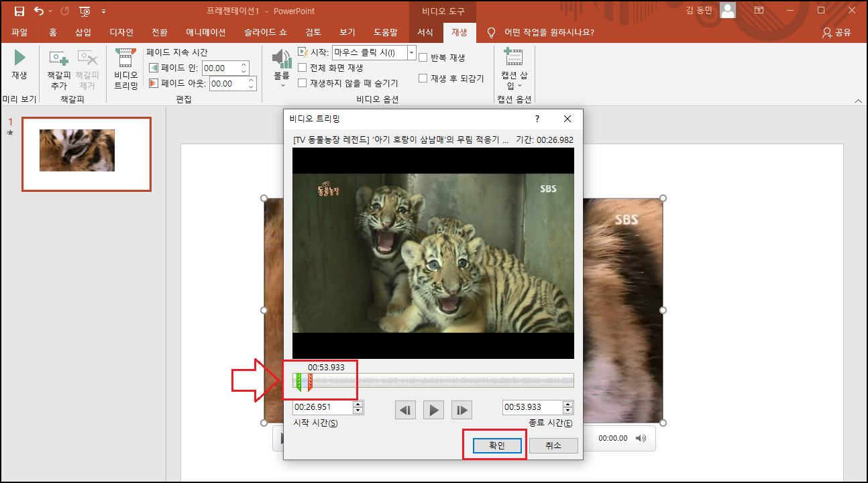Click the Redo icon in title bar
This screenshot has height=483, width=868.
pyautogui.click(x=64, y=11)
